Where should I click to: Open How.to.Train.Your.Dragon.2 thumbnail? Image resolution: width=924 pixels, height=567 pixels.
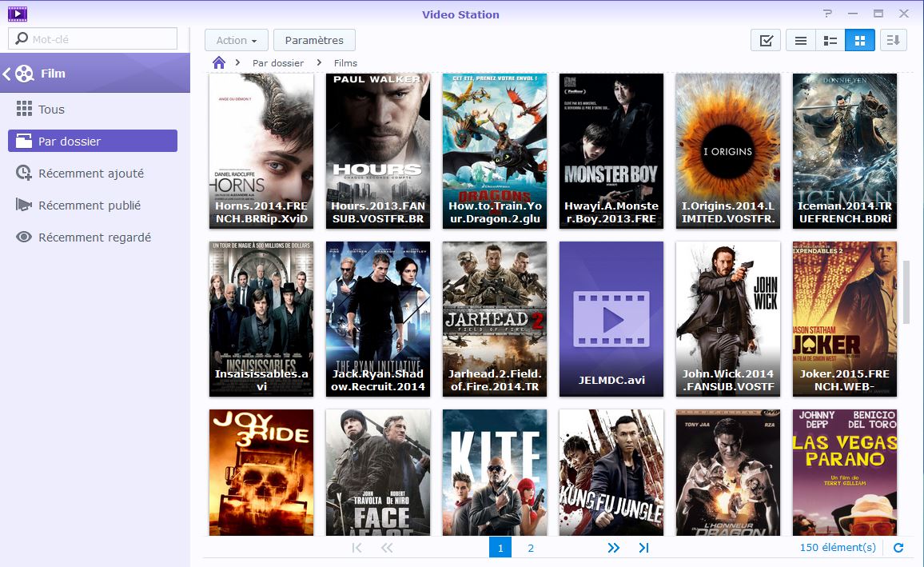495,151
